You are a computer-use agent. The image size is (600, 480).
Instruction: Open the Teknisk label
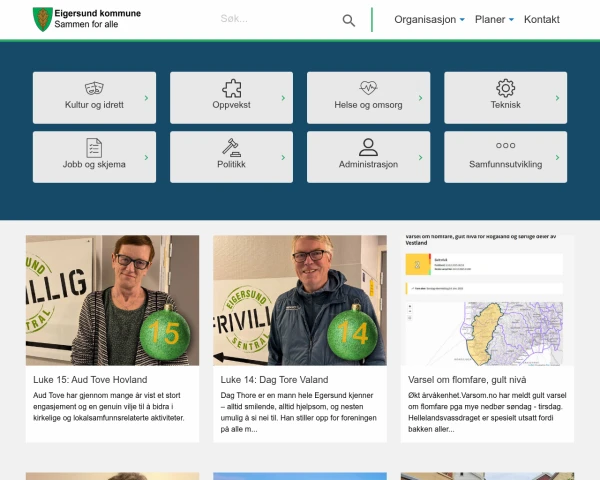pos(505,105)
